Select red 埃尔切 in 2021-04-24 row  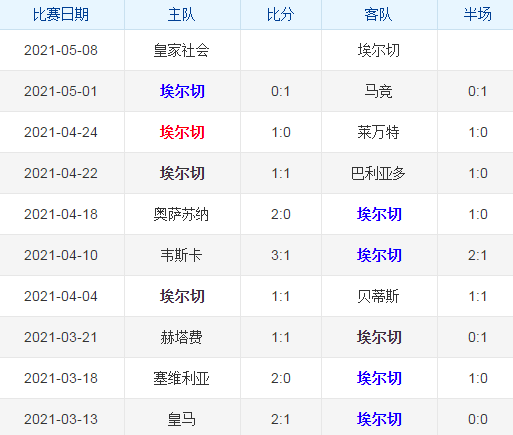coord(182,132)
